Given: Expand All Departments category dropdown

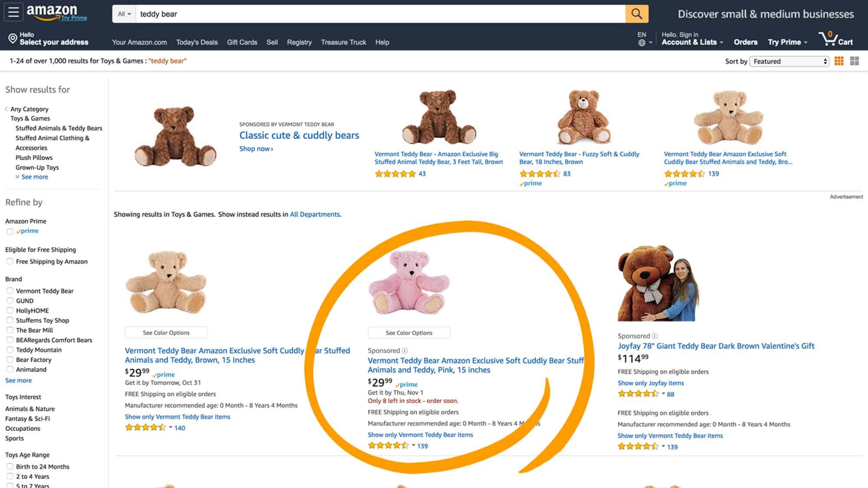Looking at the screenshot, I should (x=124, y=14).
